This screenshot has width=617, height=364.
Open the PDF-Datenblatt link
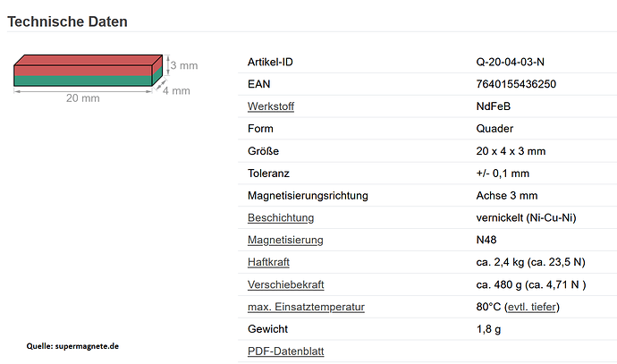tap(285, 351)
